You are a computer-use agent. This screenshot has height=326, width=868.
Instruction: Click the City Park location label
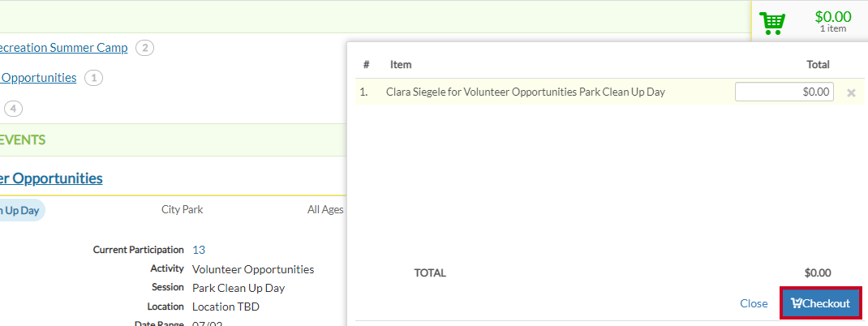tap(183, 210)
